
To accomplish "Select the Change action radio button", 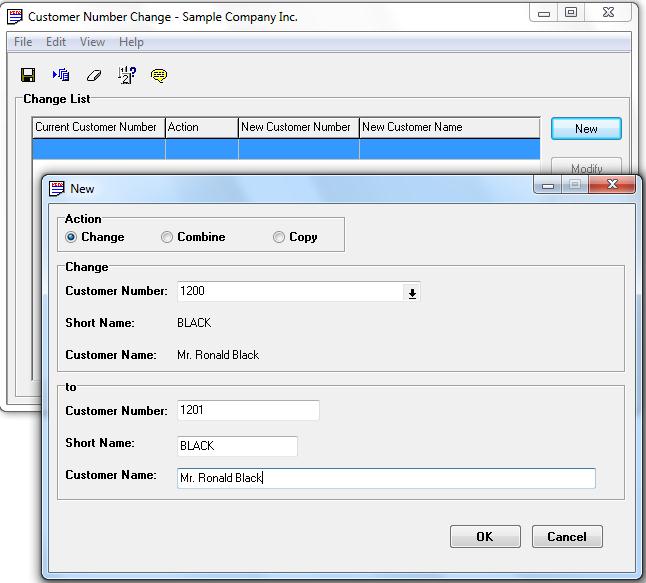I will click(x=71, y=237).
